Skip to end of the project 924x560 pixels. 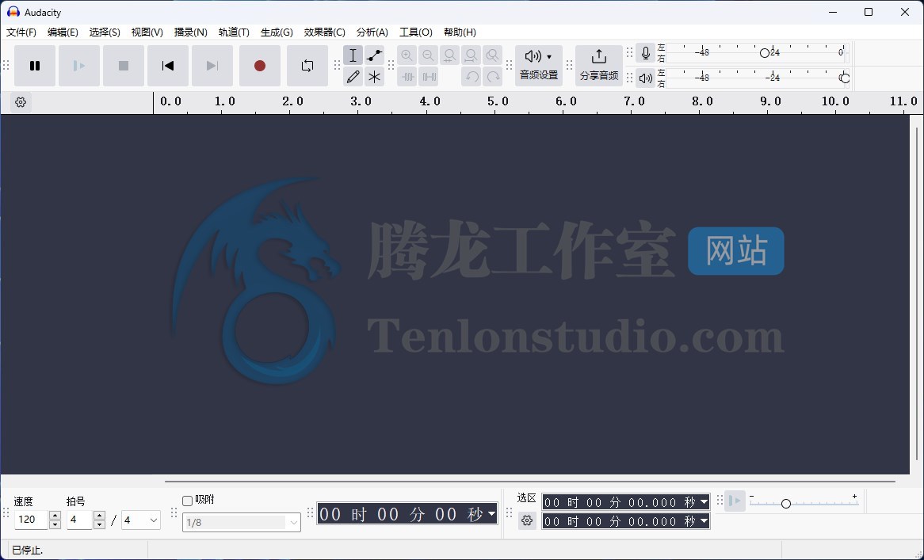pos(212,66)
